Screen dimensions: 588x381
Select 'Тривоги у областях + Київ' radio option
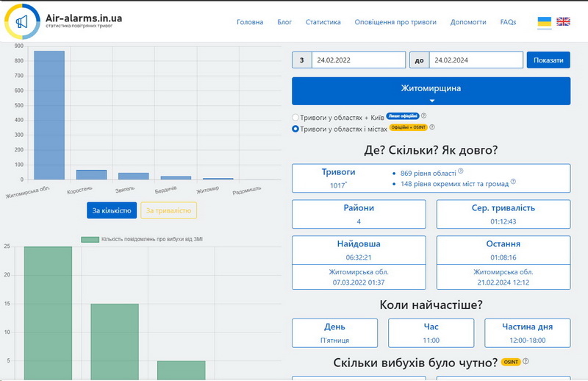295,117
